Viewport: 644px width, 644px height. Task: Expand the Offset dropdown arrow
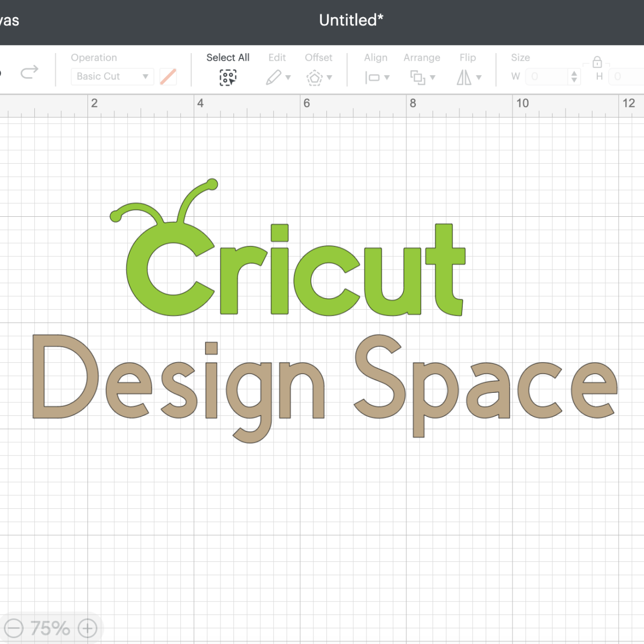pyautogui.click(x=330, y=78)
